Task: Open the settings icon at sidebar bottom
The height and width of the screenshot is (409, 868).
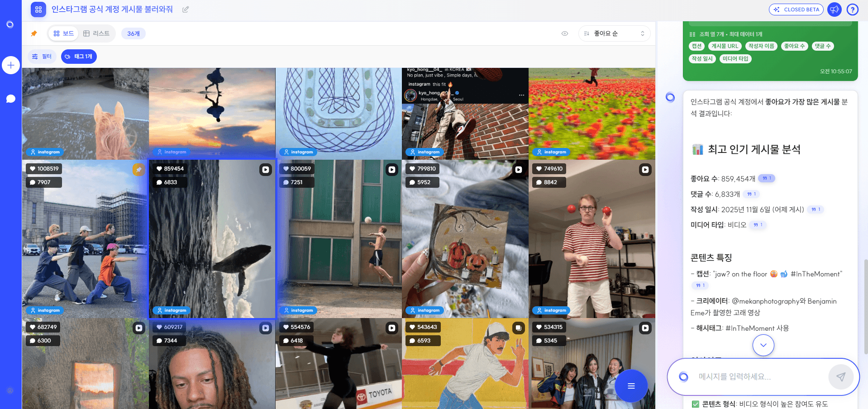Action: coord(10,390)
